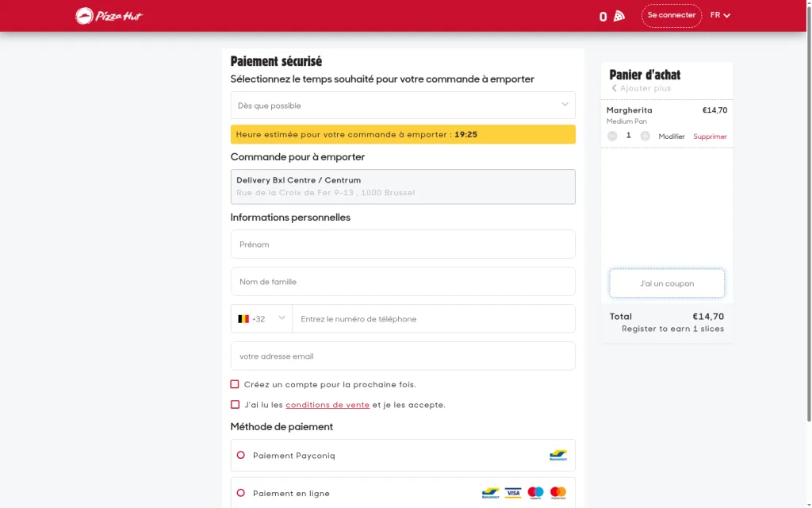The height and width of the screenshot is (508, 812).
Task: Click Modifier for the Margherita item
Action: [x=672, y=137]
